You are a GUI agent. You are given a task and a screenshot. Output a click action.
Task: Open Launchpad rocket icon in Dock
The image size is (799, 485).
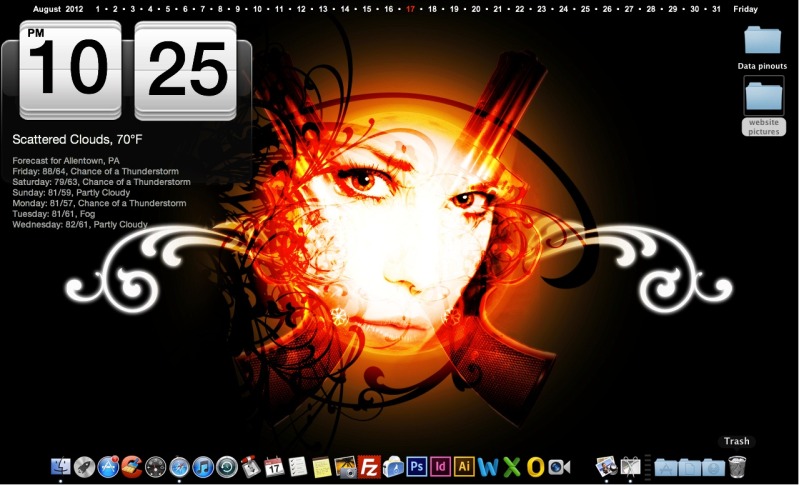(x=84, y=467)
